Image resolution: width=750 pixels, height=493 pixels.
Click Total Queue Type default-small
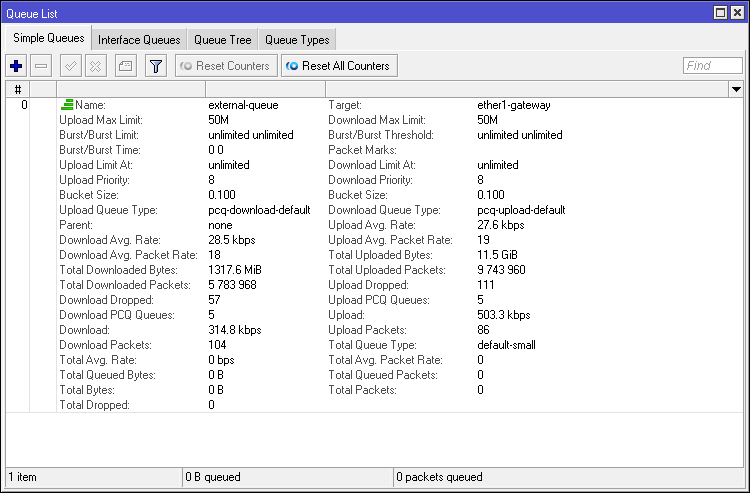click(506, 345)
